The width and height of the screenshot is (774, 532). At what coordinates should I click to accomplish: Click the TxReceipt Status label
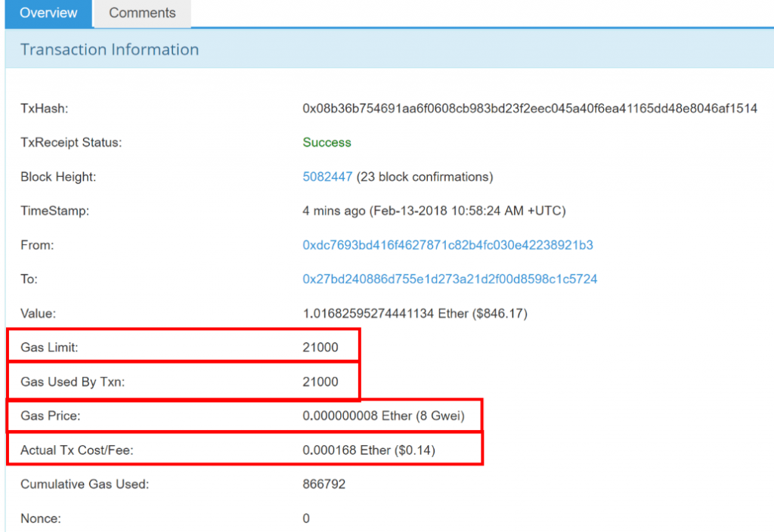click(x=71, y=142)
